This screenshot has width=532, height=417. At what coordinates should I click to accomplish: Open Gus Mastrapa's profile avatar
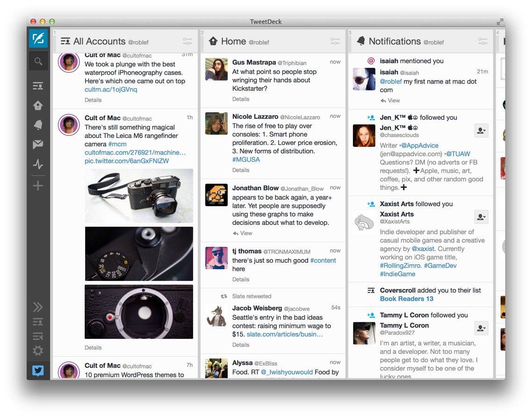pyautogui.click(x=216, y=69)
